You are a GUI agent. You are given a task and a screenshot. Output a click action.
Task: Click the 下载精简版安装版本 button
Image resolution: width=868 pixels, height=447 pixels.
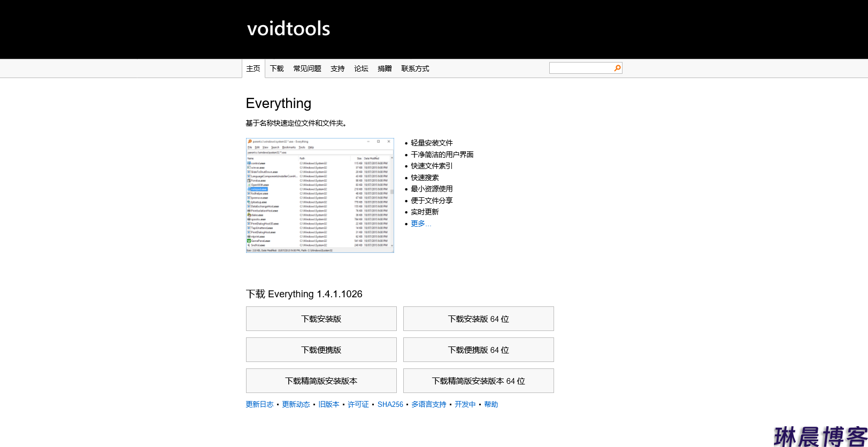[321, 381]
